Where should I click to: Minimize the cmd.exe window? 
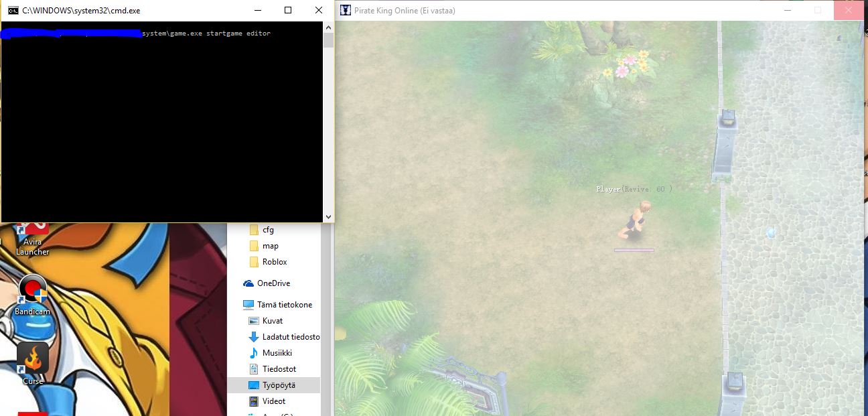pos(258,10)
